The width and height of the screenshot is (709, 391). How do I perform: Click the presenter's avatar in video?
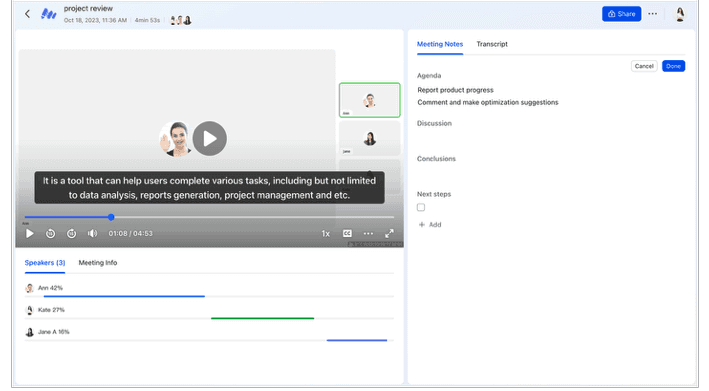click(175, 138)
